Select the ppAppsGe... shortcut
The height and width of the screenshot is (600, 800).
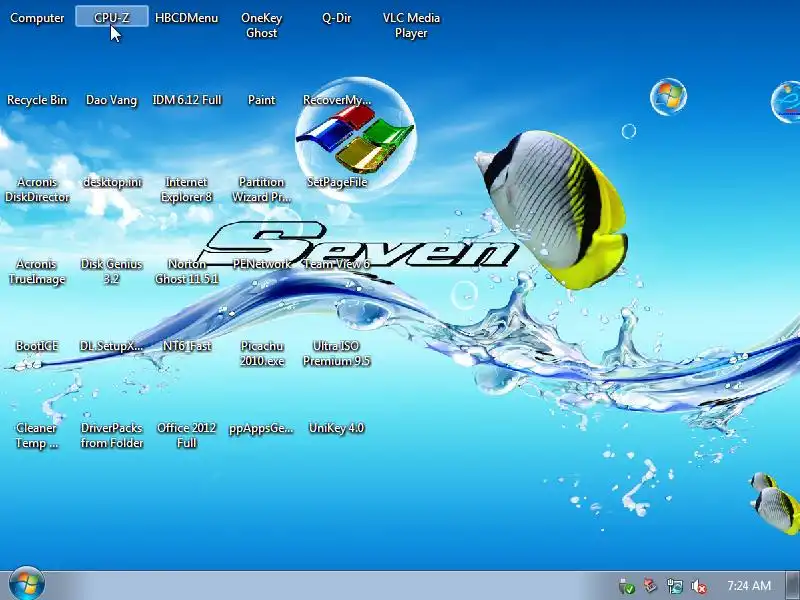tap(262, 429)
